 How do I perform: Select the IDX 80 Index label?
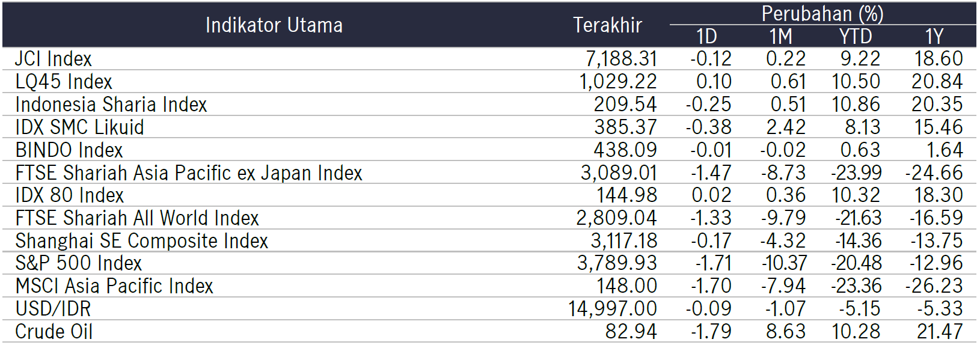coord(70,195)
